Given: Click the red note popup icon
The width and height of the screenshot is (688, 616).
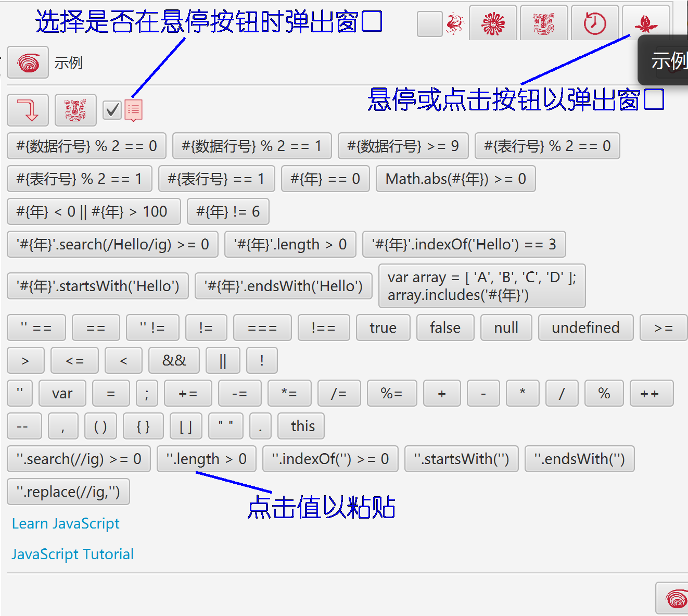Looking at the screenshot, I should (x=134, y=110).
